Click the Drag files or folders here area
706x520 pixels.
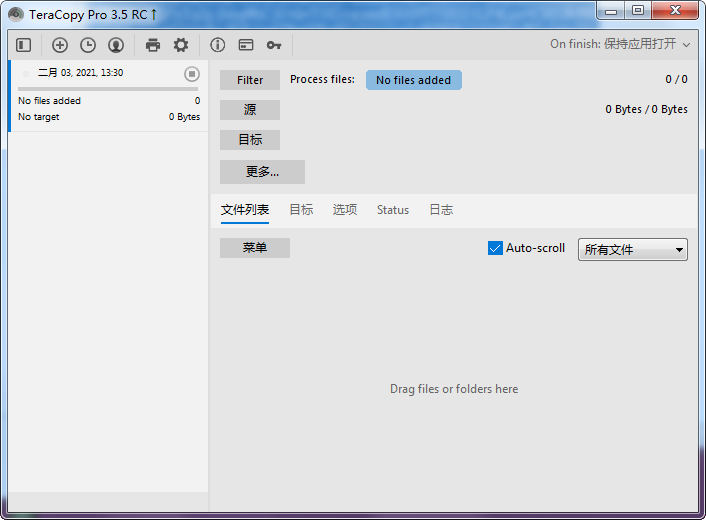[454, 389]
